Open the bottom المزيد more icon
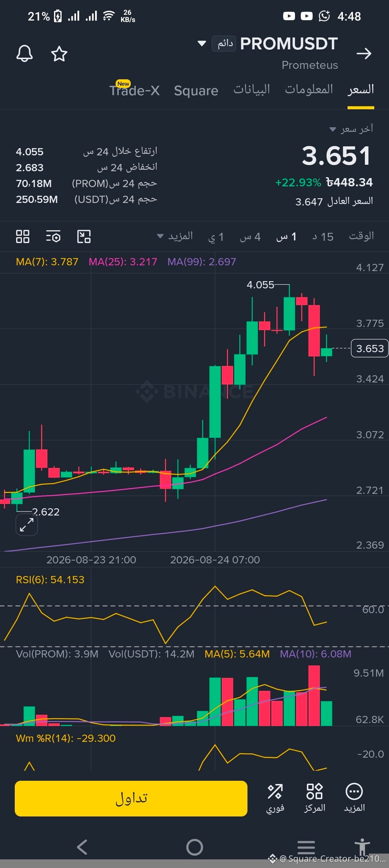The image size is (389, 868). pyautogui.click(x=354, y=798)
